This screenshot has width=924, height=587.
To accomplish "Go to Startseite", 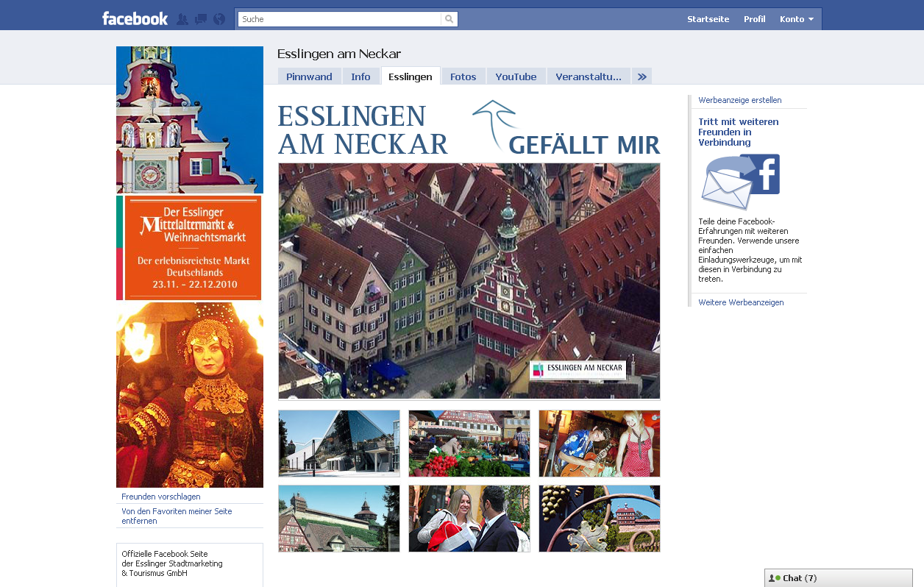I will click(708, 18).
